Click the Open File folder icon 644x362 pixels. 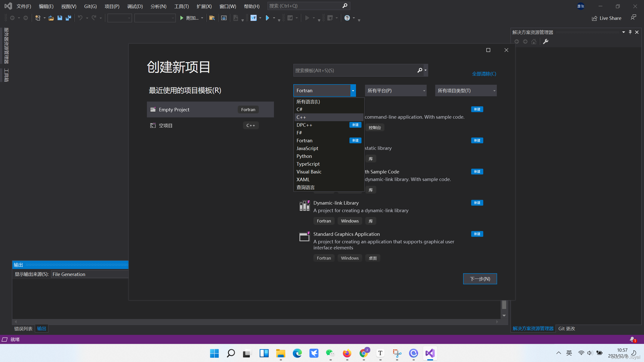(x=51, y=18)
